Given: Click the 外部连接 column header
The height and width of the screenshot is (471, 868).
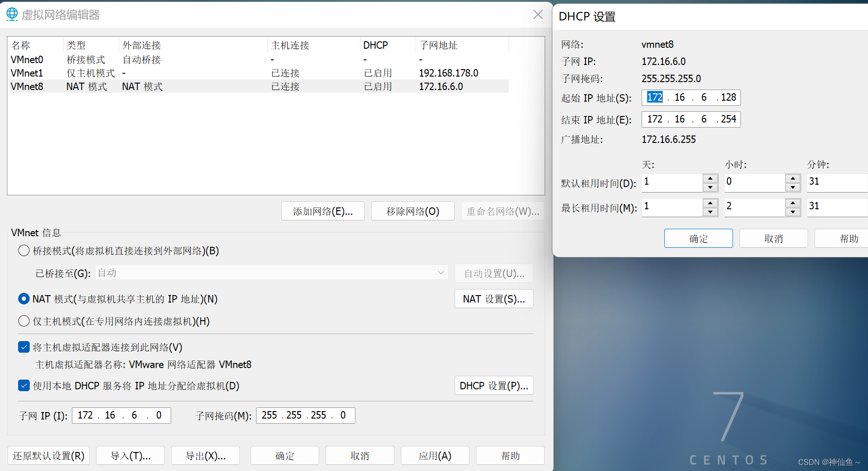Looking at the screenshot, I should pos(193,45).
